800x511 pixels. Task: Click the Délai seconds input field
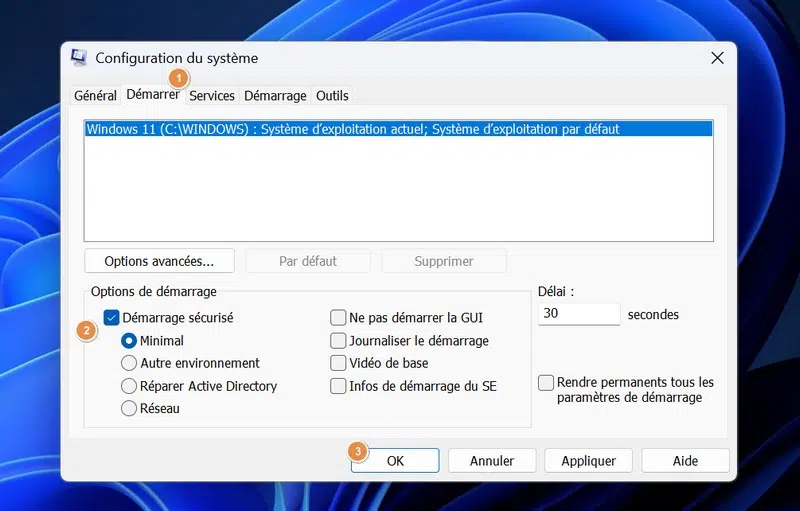pyautogui.click(x=579, y=314)
